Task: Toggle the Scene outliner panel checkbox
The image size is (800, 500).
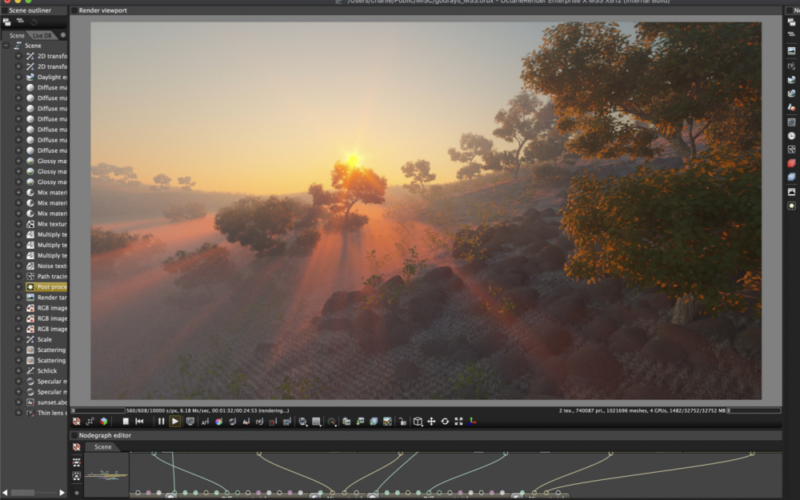Action: (x=4, y=10)
